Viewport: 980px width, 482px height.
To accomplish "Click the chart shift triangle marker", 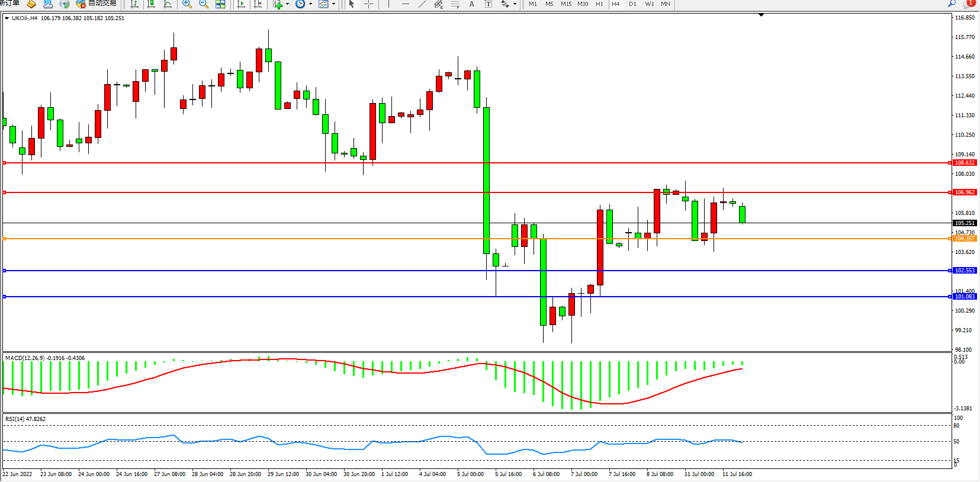I will pos(761,15).
